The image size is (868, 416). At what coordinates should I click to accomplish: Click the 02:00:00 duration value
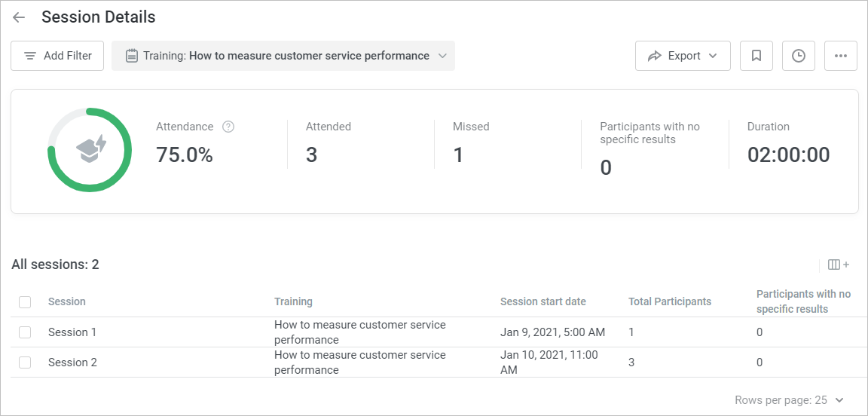coord(788,155)
